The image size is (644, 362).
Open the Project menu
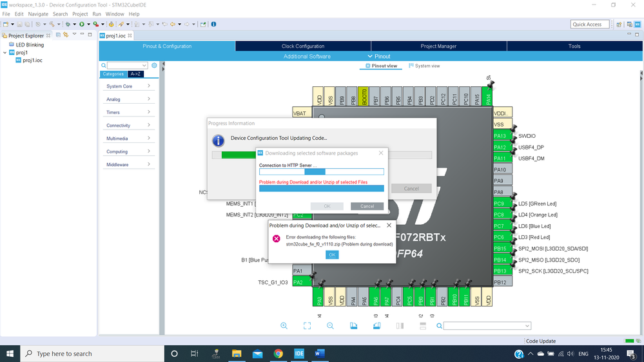coord(80,14)
